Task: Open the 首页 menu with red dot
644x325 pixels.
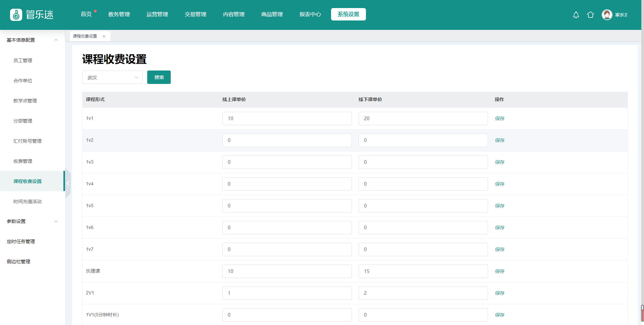Action: click(x=86, y=14)
